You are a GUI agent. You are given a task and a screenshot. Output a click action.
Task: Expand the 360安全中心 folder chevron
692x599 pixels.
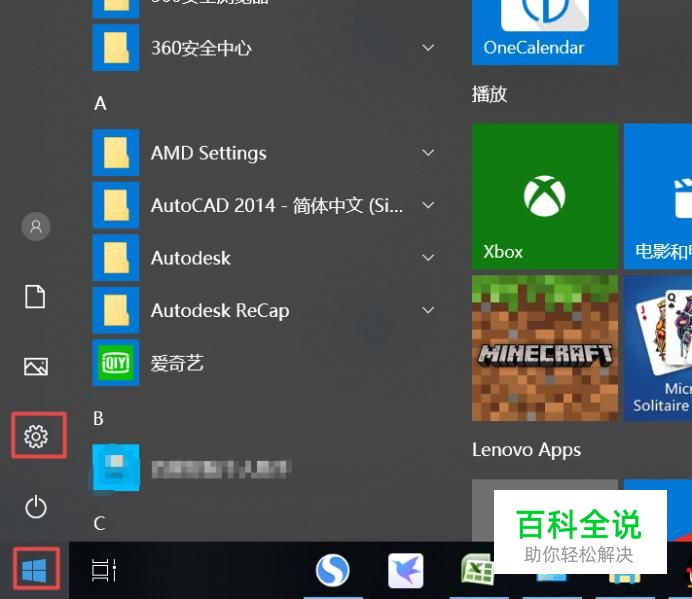click(x=428, y=47)
